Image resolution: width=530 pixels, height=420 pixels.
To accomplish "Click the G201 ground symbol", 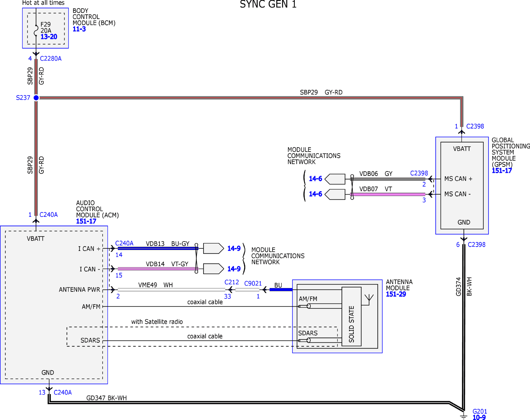I will pos(463,416).
